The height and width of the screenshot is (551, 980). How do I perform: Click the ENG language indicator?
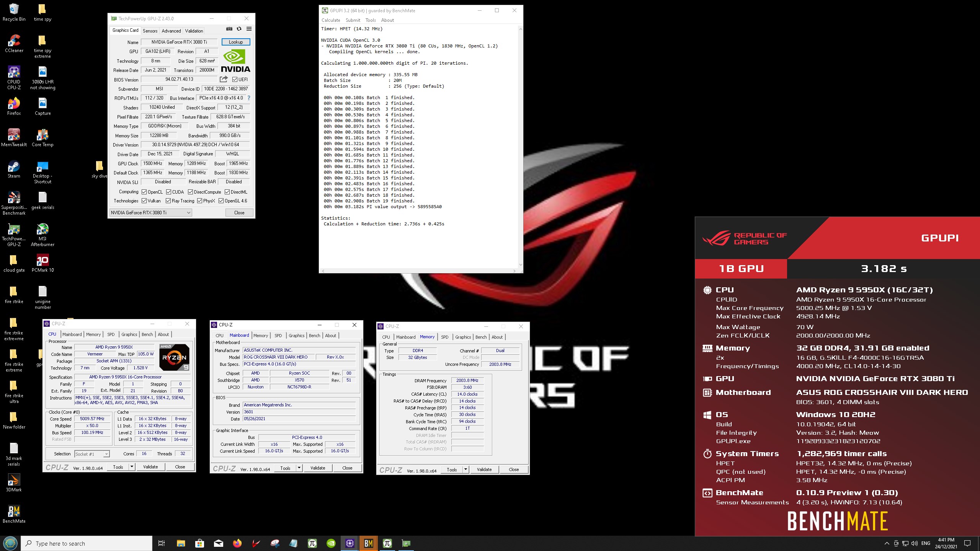point(926,543)
